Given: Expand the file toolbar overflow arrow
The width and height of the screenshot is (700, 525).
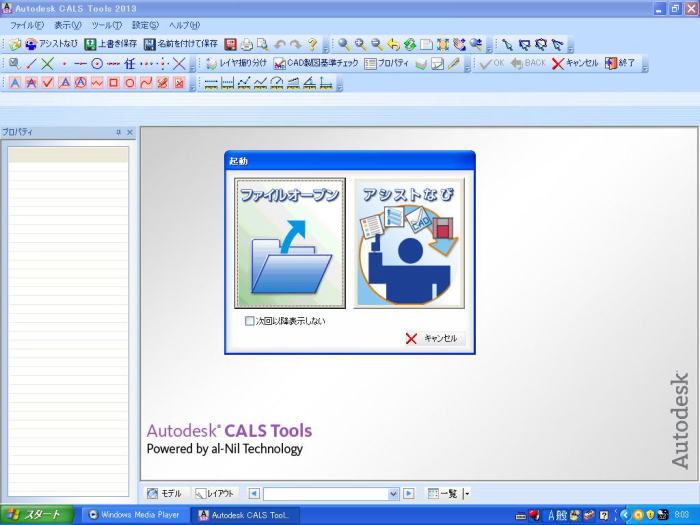Looking at the screenshot, I should tap(325, 46).
